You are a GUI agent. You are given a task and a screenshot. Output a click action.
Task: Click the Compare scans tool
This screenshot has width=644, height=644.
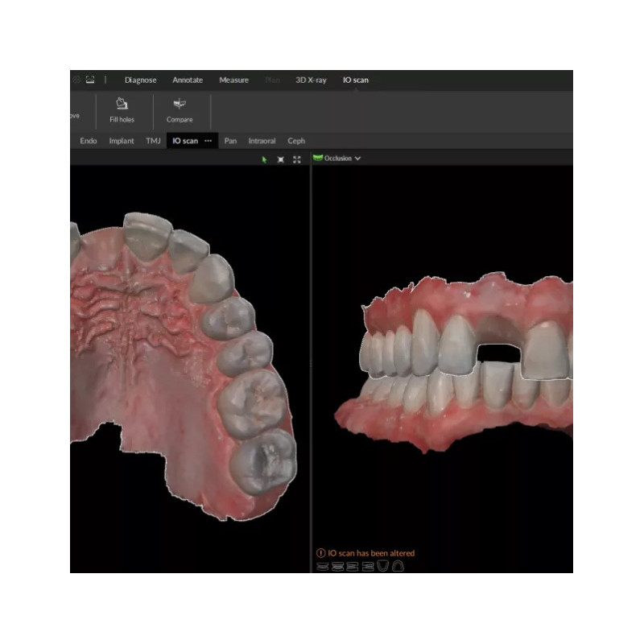point(180,110)
